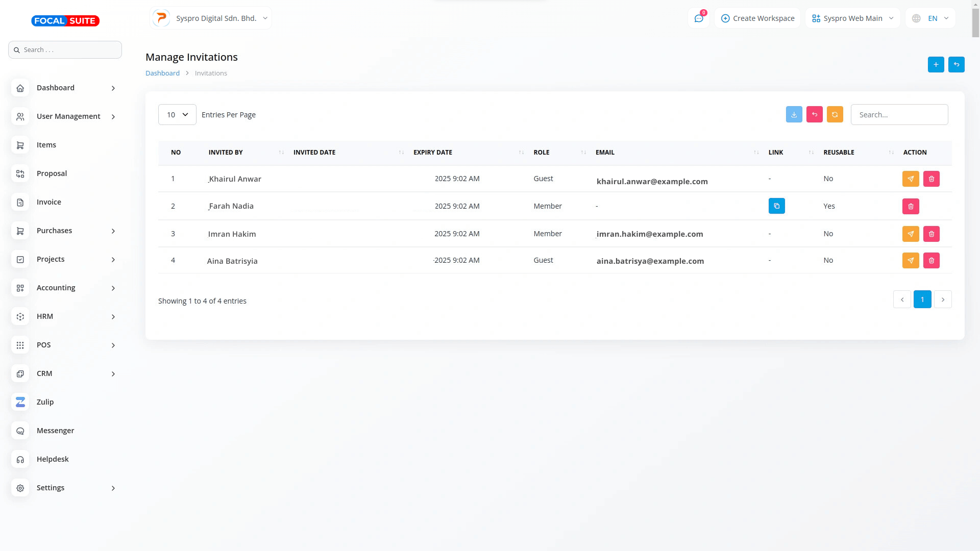The image size is (980, 551).
Task: Click the blue plus create invitation button
Action: pos(936,65)
